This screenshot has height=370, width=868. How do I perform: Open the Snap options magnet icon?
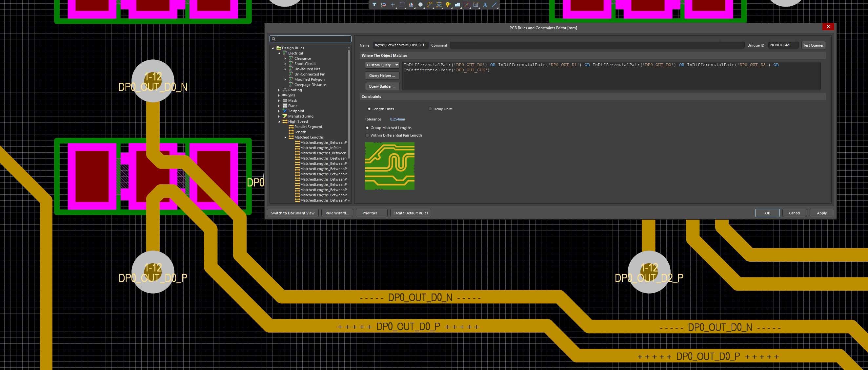[x=383, y=5]
